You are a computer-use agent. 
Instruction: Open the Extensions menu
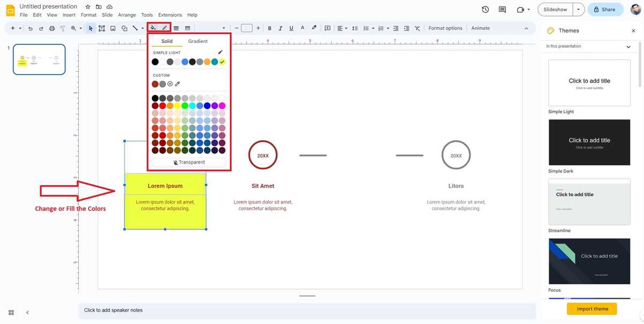(x=170, y=15)
